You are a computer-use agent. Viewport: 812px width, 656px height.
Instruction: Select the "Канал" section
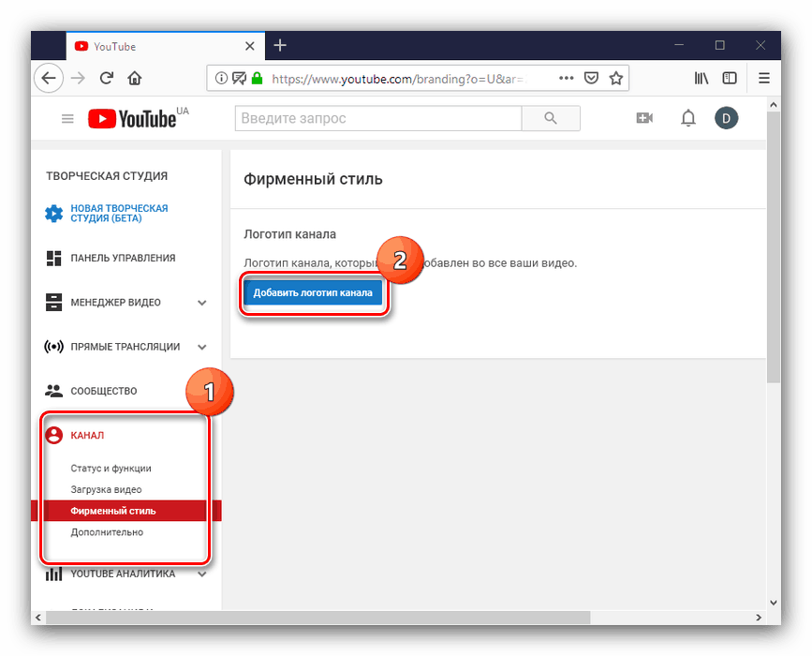[87, 435]
